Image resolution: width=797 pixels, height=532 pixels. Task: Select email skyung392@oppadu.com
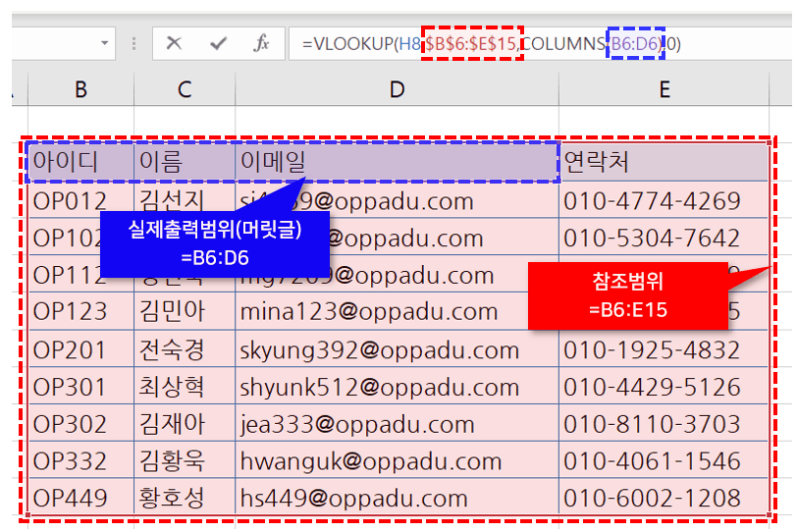coord(397,349)
